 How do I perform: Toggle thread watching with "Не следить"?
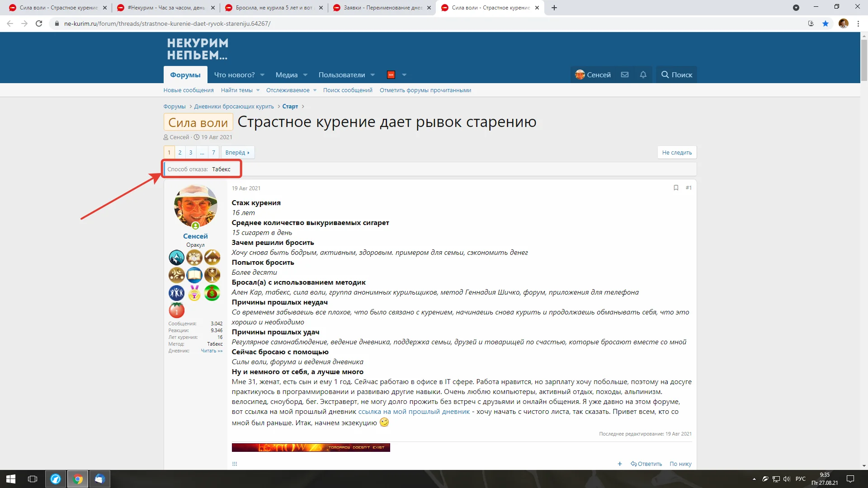(x=677, y=152)
